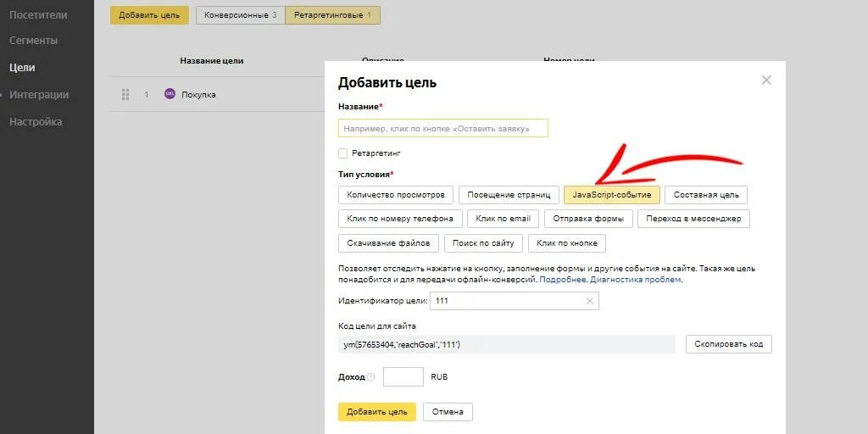Click Добавить цель in the dialog footer
This screenshot has width=868, height=434.
[x=377, y=412]
